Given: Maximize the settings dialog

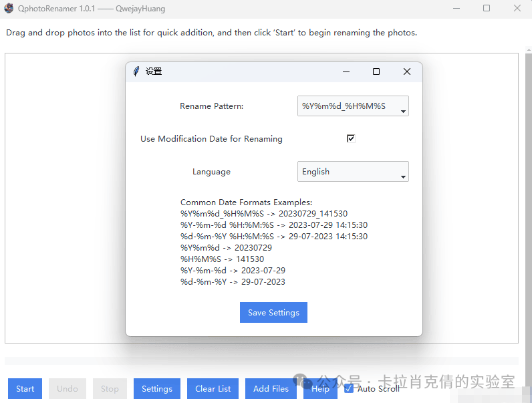Looking at the screenshot, I should [376, 72].
